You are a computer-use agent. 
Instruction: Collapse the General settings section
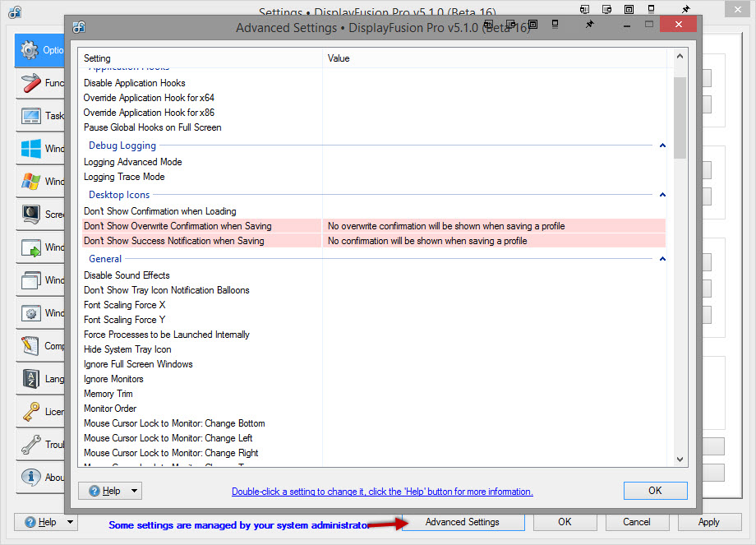pos(661,259)
